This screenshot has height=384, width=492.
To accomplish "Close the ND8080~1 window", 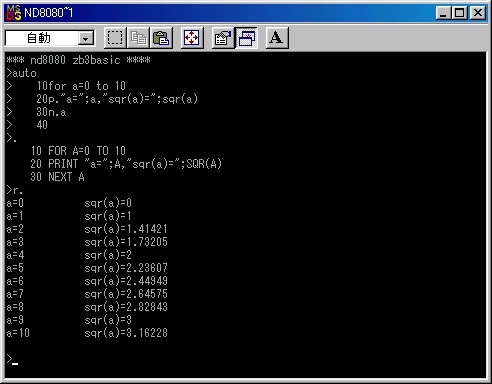I will tap(478, 13).
